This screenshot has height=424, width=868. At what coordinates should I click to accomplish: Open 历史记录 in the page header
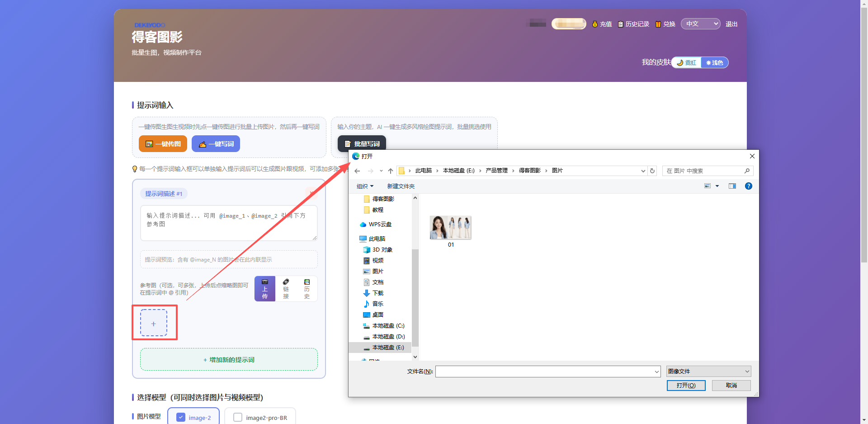pyautogui.click(x=633, y=24)
